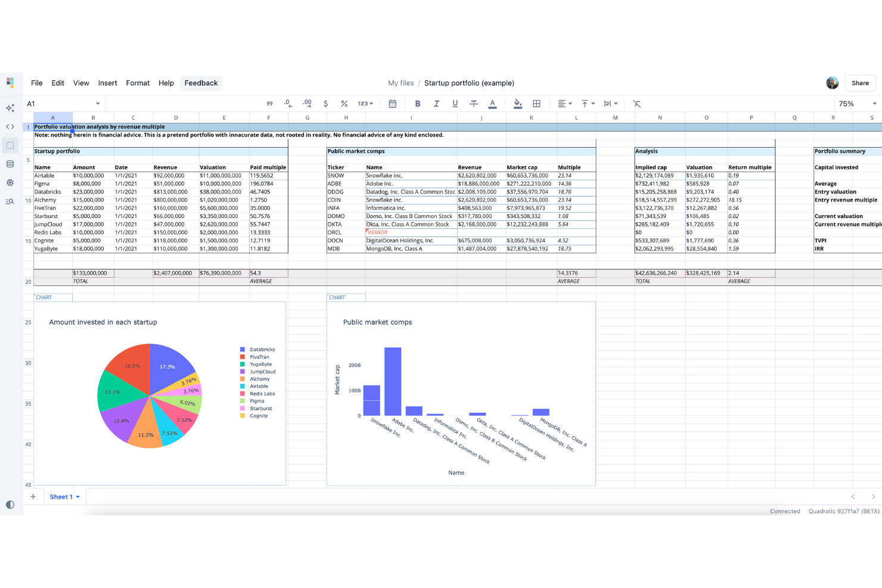Click the #ERROR cell for ORCL

coord(411,232)
